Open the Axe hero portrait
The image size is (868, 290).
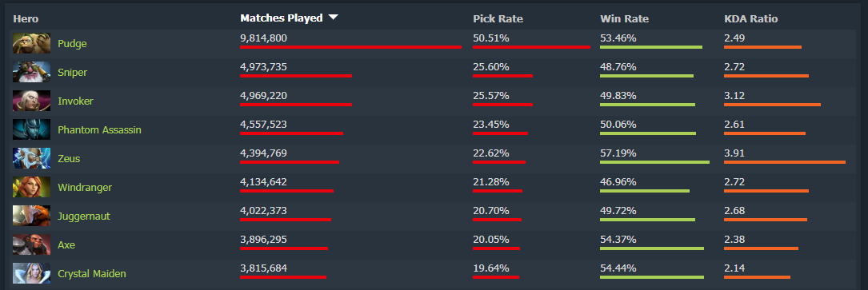(x=31, y=244)
